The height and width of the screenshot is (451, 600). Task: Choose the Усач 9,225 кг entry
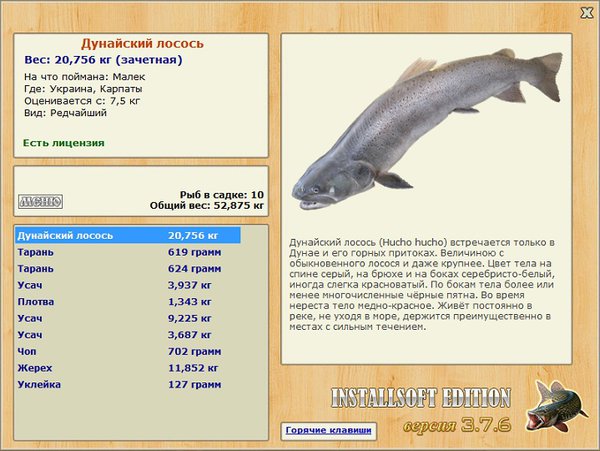click(128, 318)
